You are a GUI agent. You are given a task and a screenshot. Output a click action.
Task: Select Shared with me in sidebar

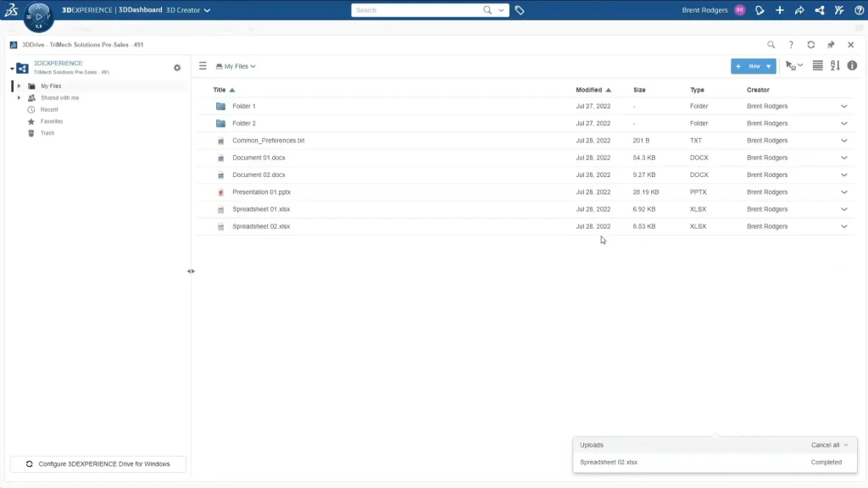point(60,98)
